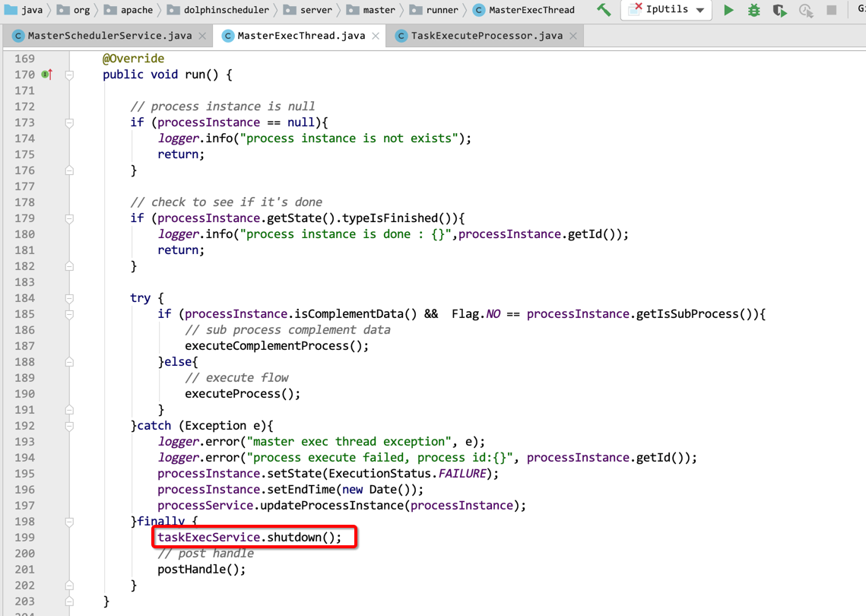This screenshot has height=616, width=866.
Task: Open the dolphinscheduler folder breadcrumb
Action: coord(218,9)
